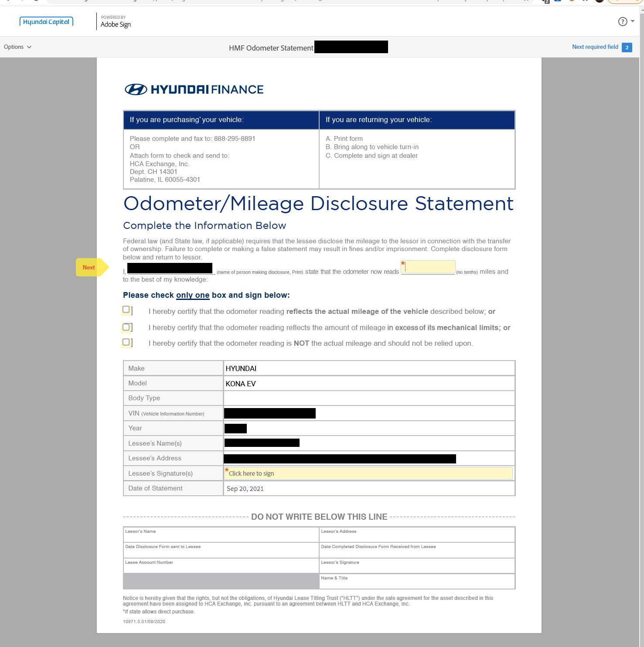Click the Date of Statement value
Image resolution: width=644 pixels, height=647 pixels.
(x=245, y=489)
